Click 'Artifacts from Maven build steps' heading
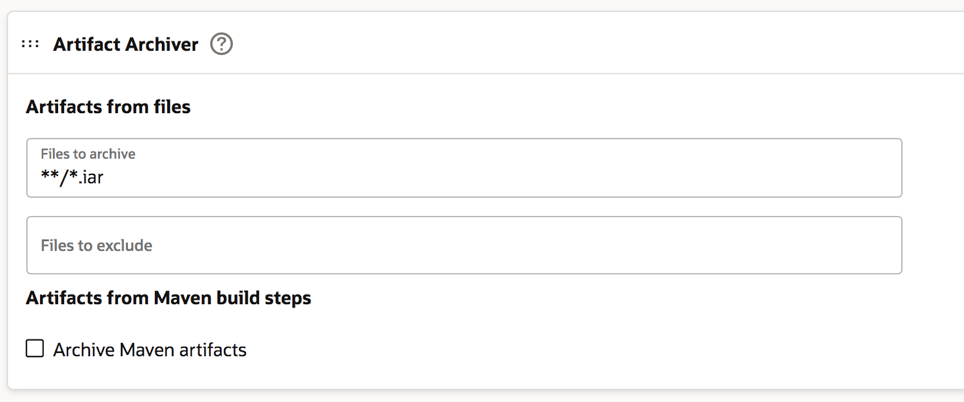 (x=168, y=298)
